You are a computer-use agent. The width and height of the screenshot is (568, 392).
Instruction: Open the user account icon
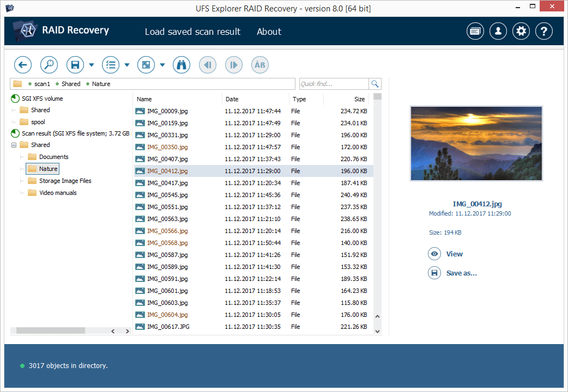tap(498, 31)
